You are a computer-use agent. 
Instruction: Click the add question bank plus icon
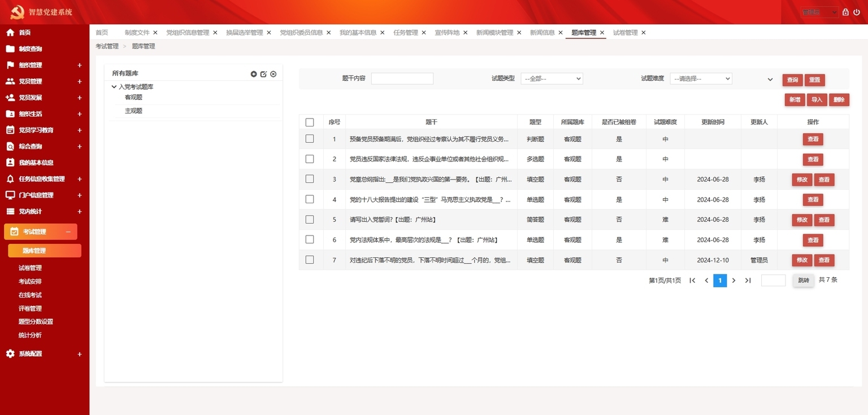click(254, 74)
